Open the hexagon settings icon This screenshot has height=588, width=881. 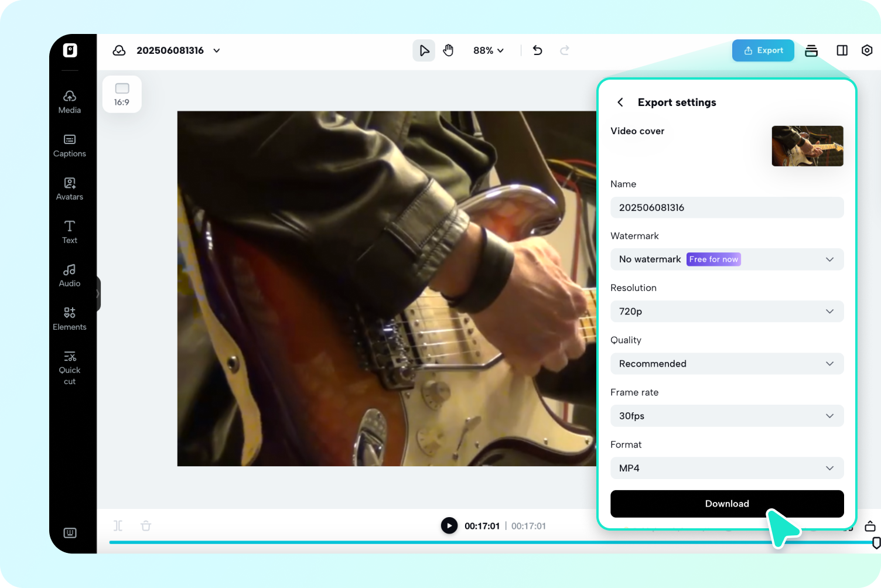[867, 50]
